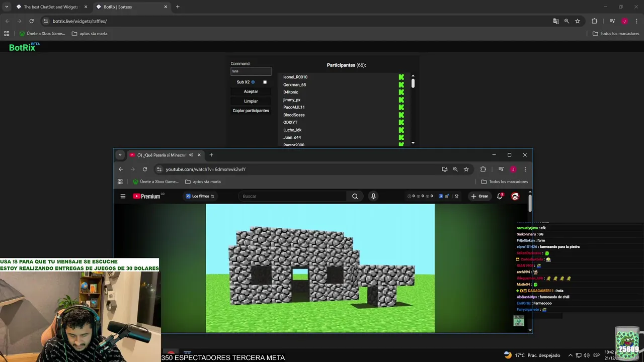Click the translate page icon in BotRix window
Screen dimensions: 644x362
tap(555, 21)
